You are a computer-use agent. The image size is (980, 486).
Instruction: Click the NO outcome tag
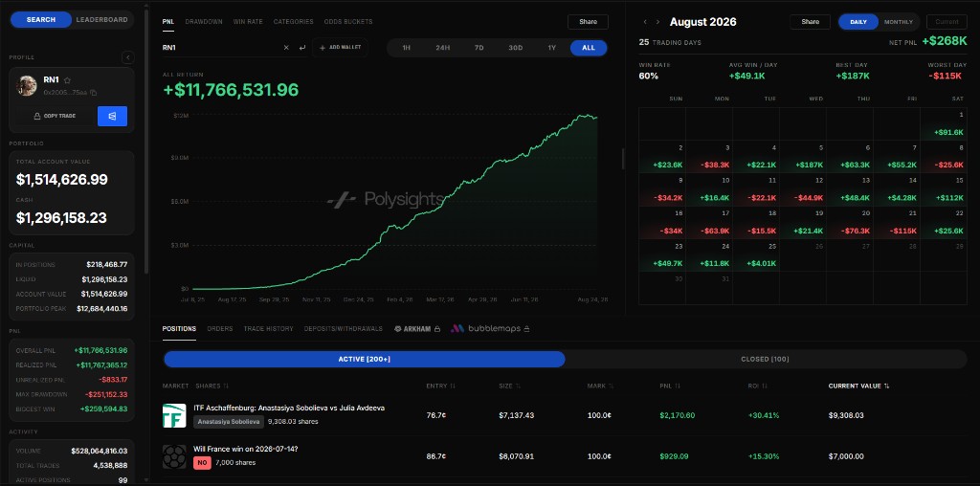tap(203, 463)
